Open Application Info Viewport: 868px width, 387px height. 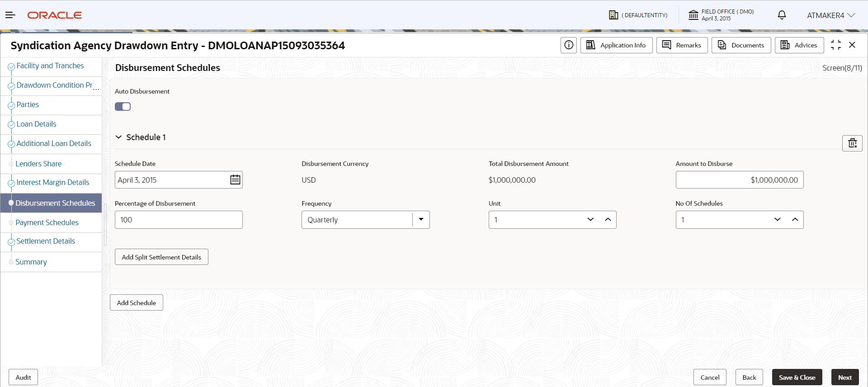[616, 45]
